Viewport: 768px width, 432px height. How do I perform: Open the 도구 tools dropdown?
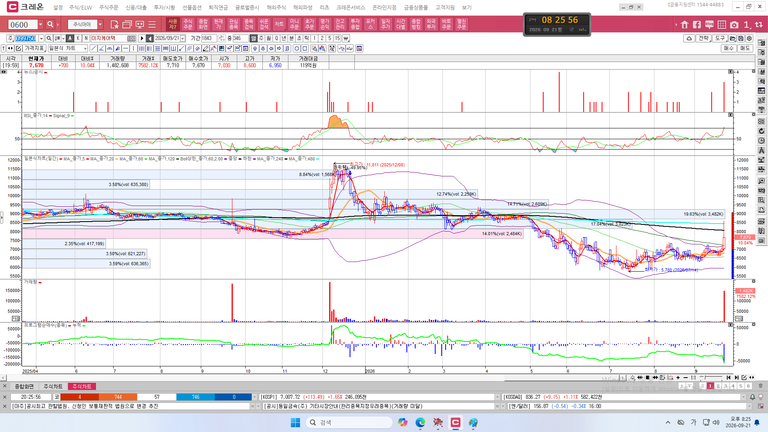(x=720, y=38)
